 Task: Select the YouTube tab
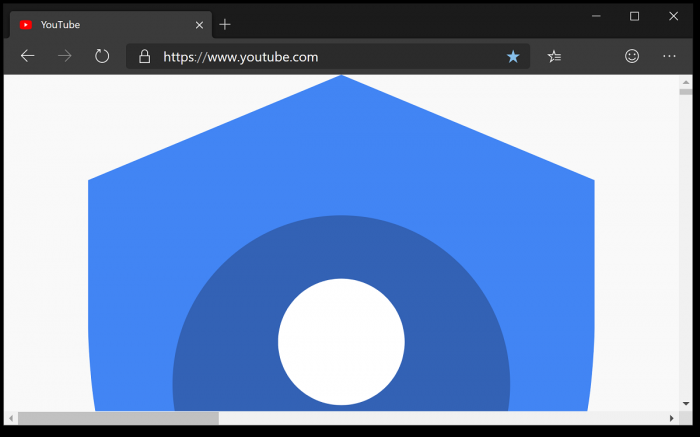pos(111,25)
